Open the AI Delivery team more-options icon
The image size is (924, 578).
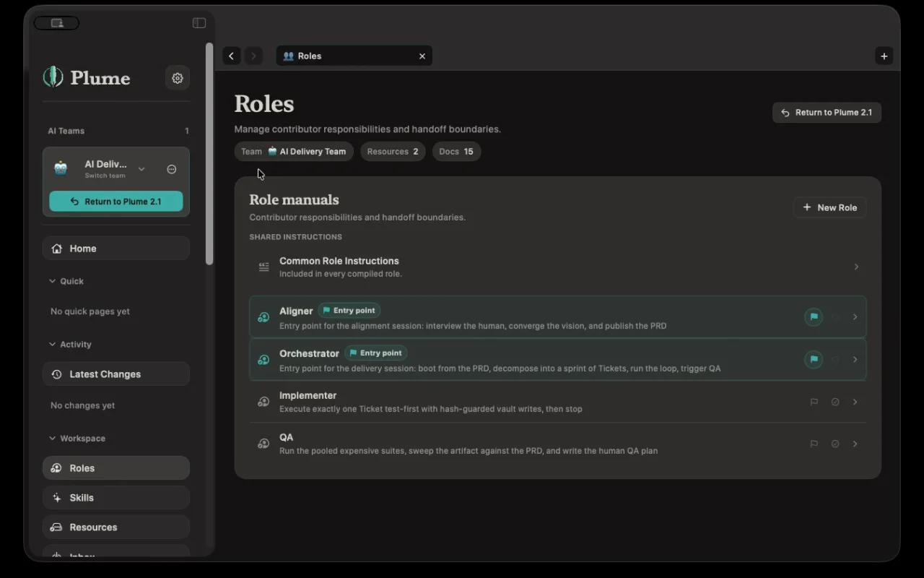pos(172,169)
